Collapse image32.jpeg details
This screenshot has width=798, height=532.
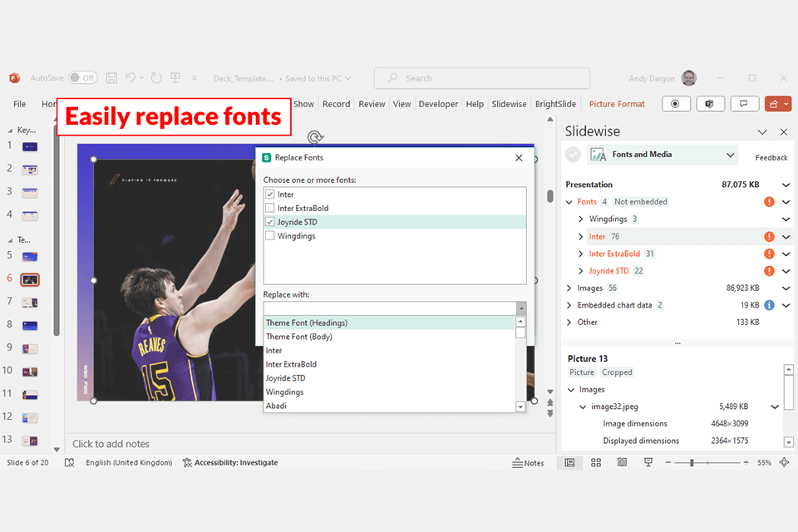(x=583, y=406)
